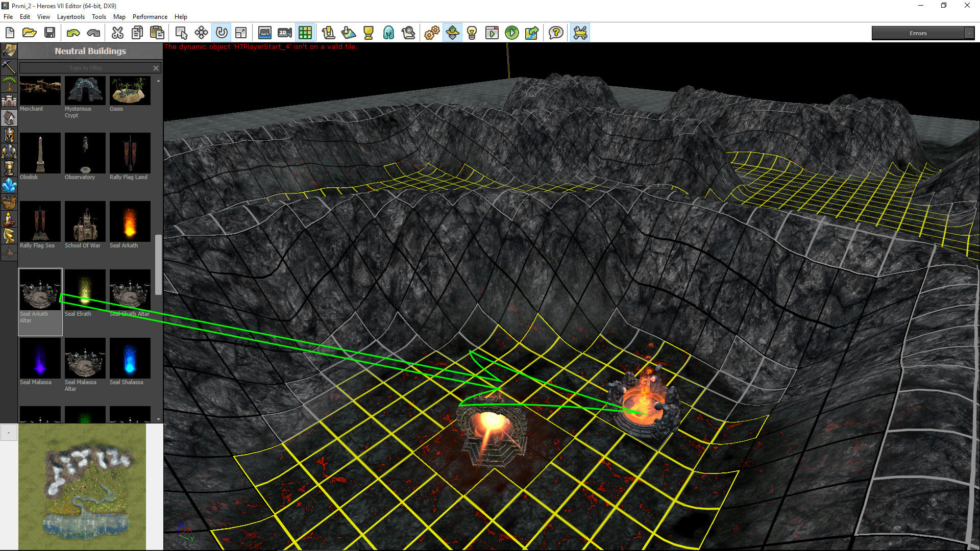Open the blue crystal resources category
The image size is (980, 551).
click(9, 186)
